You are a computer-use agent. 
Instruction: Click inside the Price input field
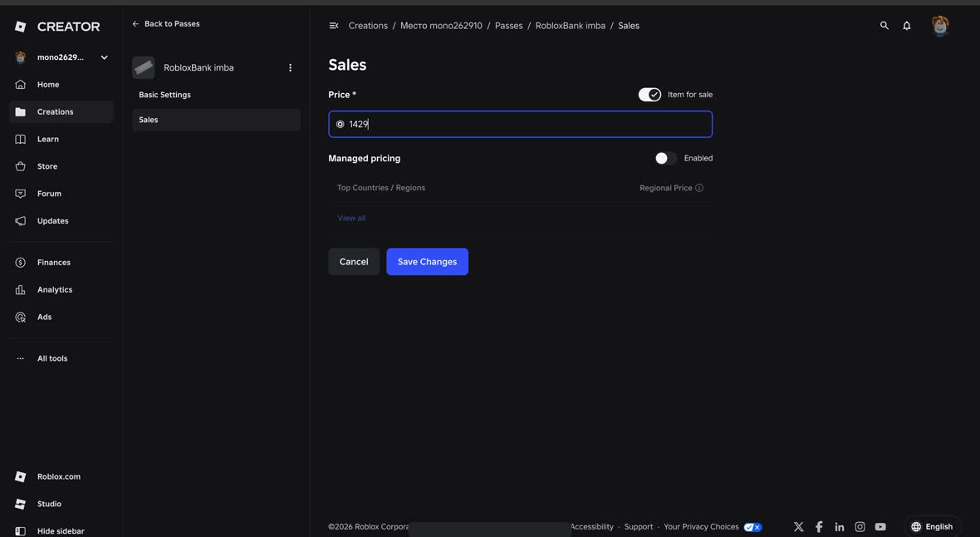point(520,124)
